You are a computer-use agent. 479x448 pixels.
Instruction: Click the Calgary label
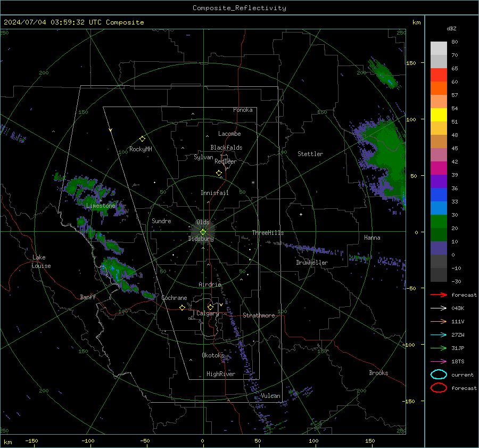tap(208, 313)
